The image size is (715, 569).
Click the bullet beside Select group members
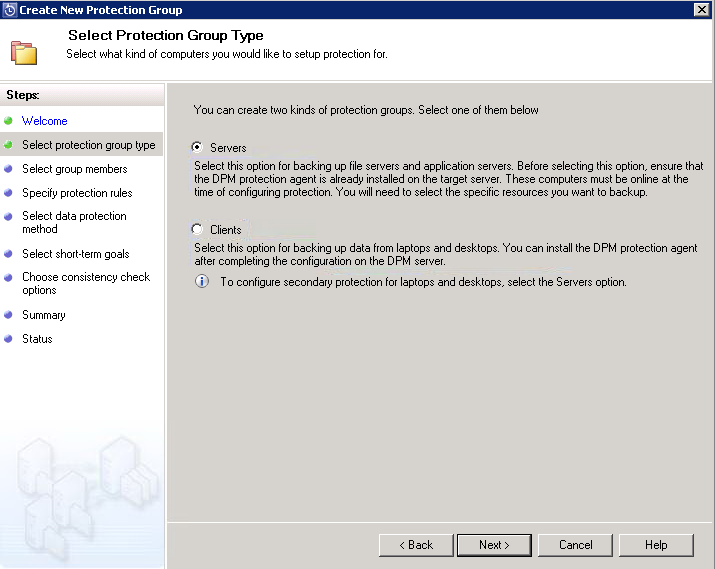(x=8, y=169)
